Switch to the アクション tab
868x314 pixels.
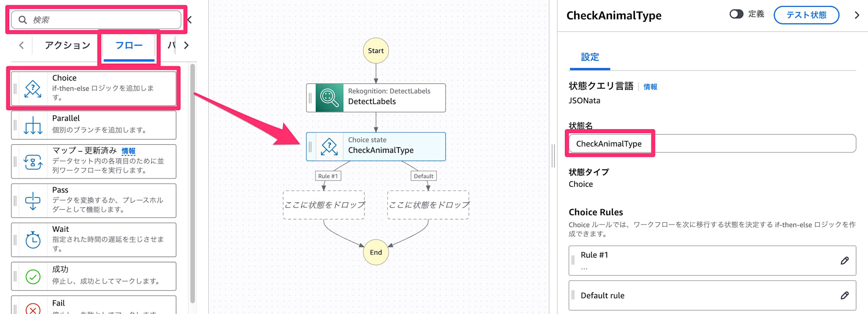click(x=67, y=45)
